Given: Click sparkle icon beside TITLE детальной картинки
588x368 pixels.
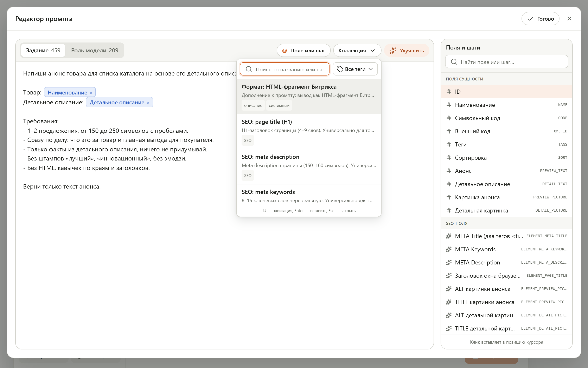Looking at the screenshot, I should tap(449, 328).
